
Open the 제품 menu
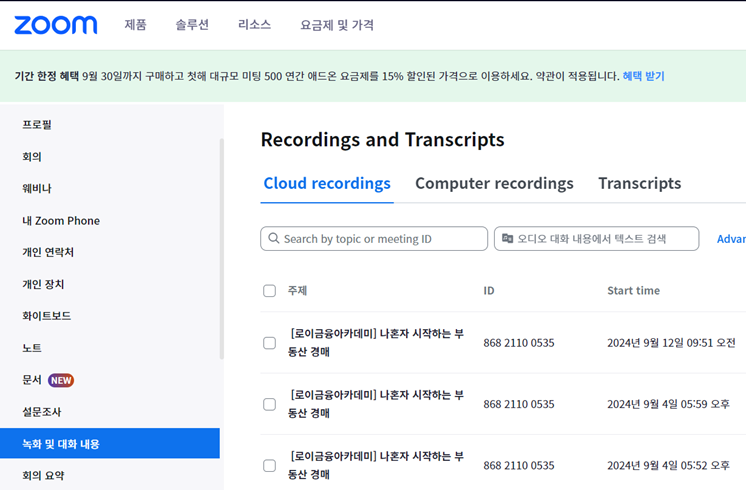click(136, 25)
